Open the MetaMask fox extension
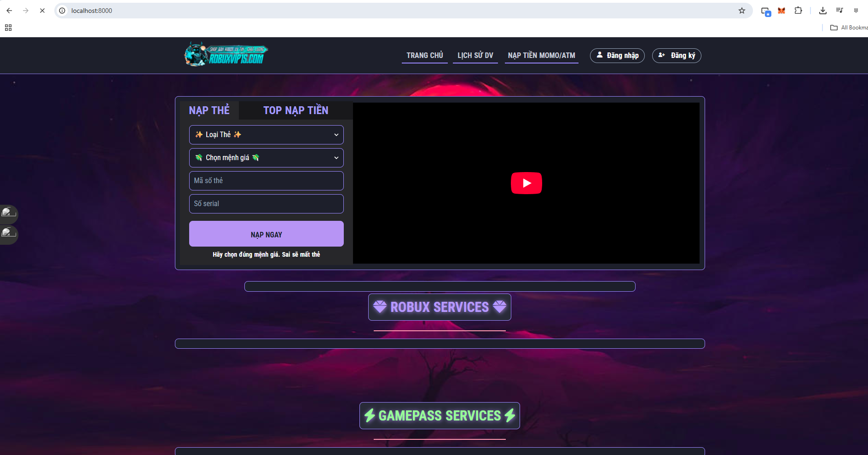This screenshot has height=455, width=868. coord(781,11)
